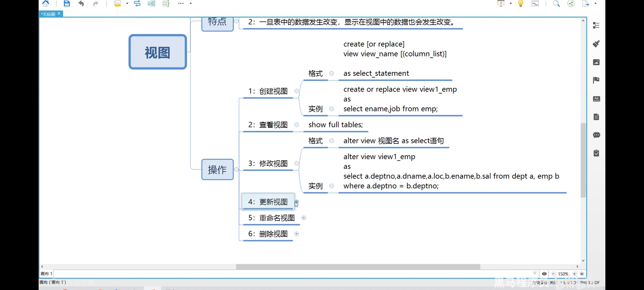Screen dimensions: 644x290
Task: Expand the 5: 重命名视图 node
Action: (x=304, y=218)
